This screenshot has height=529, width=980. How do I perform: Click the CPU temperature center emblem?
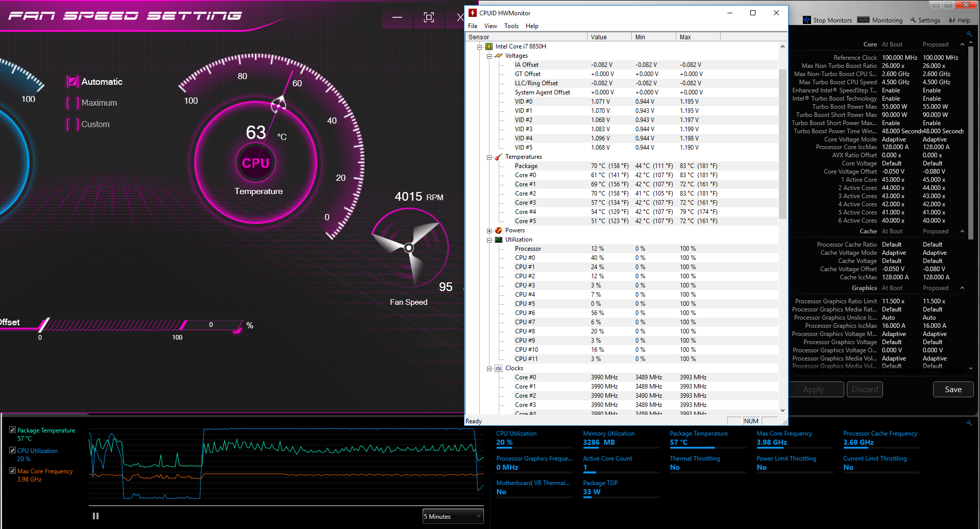tap(256, 163)
